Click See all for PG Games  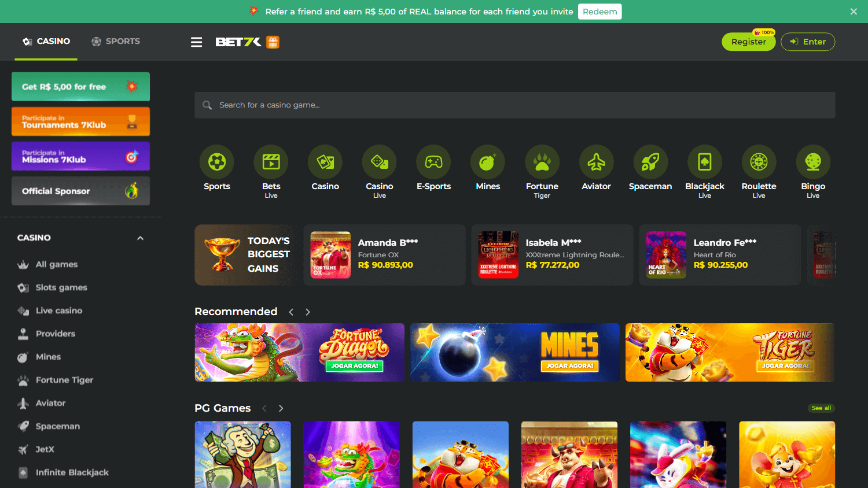821,408
